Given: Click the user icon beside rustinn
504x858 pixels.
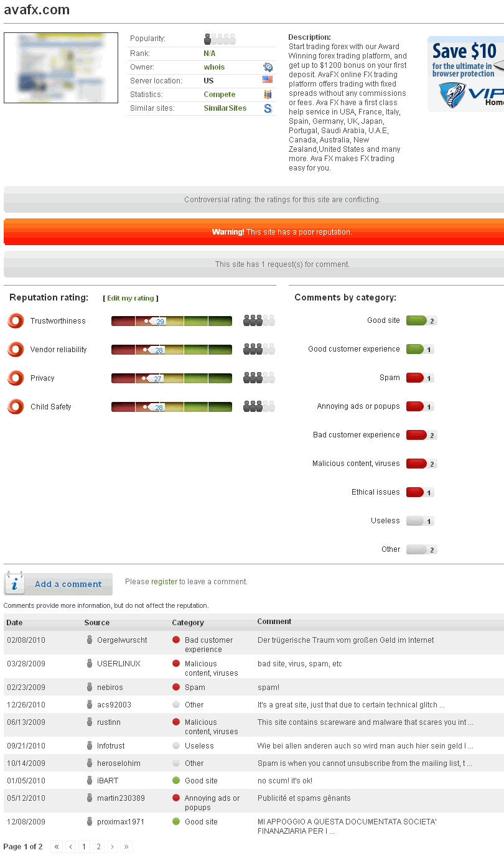Looking at the screenshot, I should coord(90,722).
